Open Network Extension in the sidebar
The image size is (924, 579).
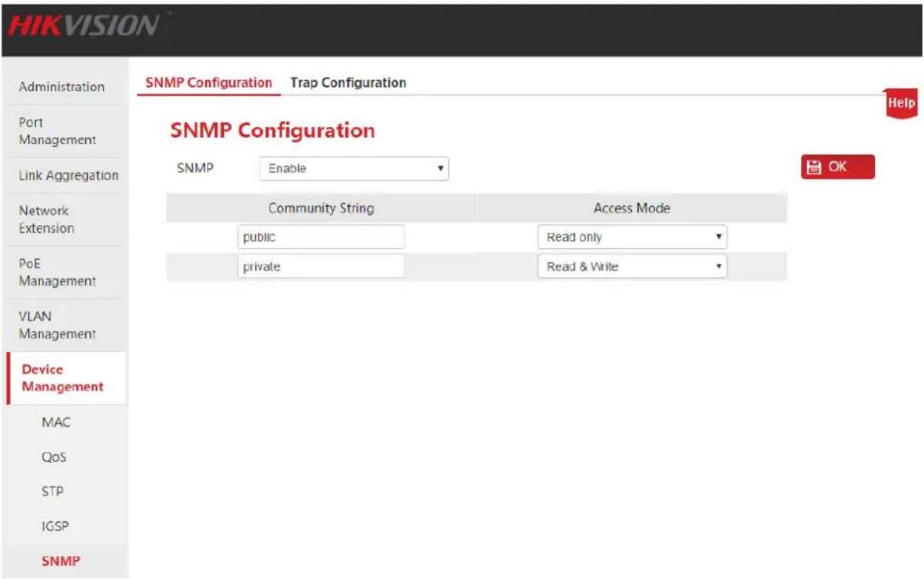click(x=47, y=219)
